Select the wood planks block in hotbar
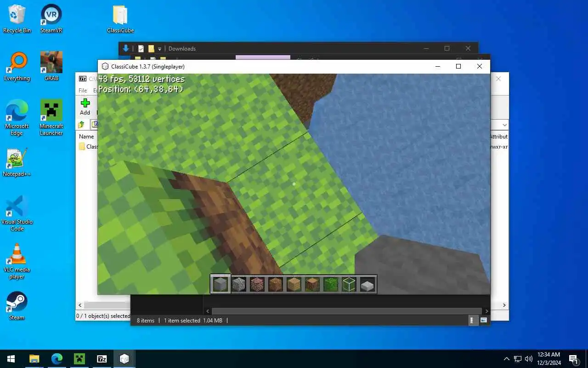 point(294,284)
